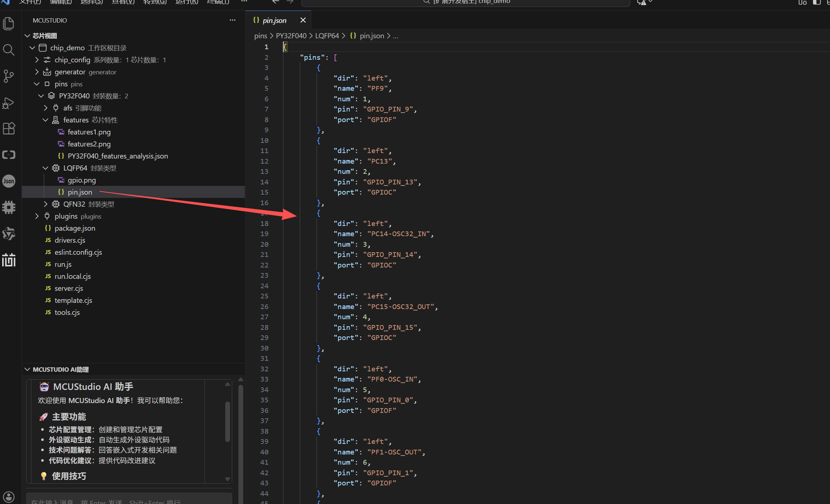Select the pin.json editor tab
The image size is (830, 504).
pyautogui.click(x=274, y=20)
